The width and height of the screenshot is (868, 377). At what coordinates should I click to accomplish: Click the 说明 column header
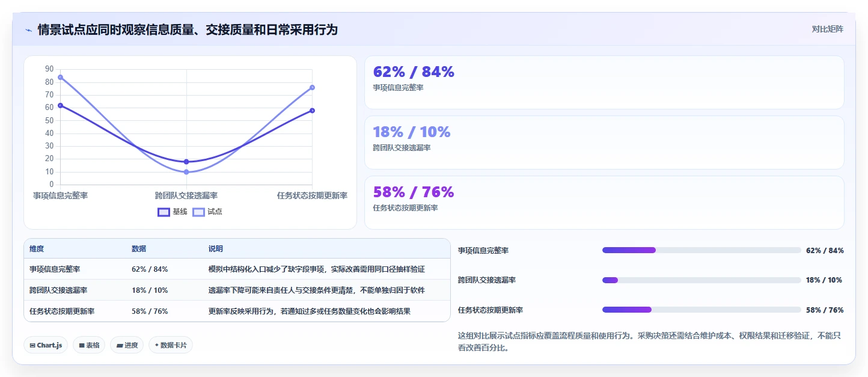[216, 249]
